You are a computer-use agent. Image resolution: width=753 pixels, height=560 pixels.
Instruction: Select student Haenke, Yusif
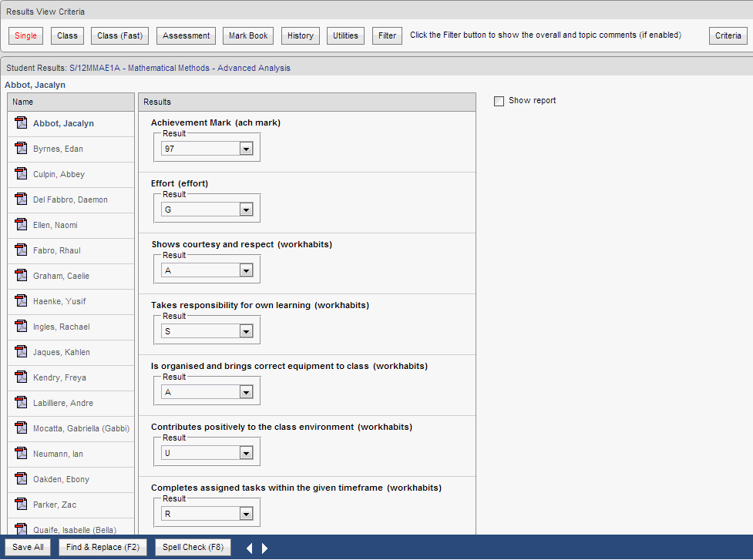click(59, 301)
